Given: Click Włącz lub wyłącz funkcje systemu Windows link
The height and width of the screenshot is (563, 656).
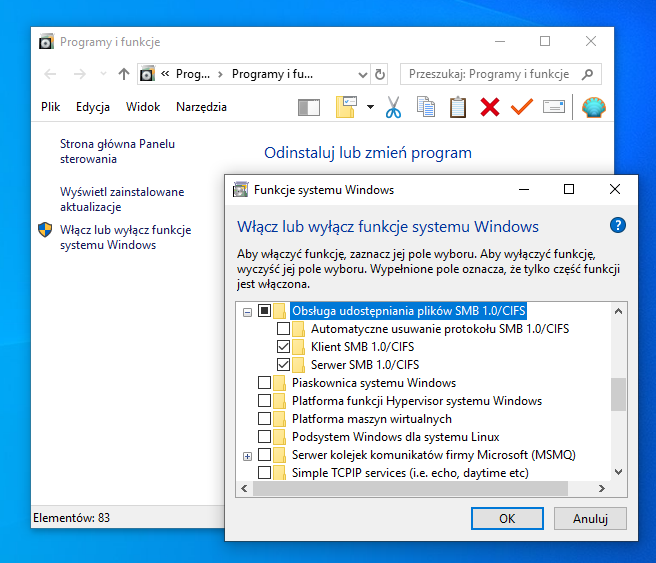Looking at the screenshot, I should coord(126,237).
